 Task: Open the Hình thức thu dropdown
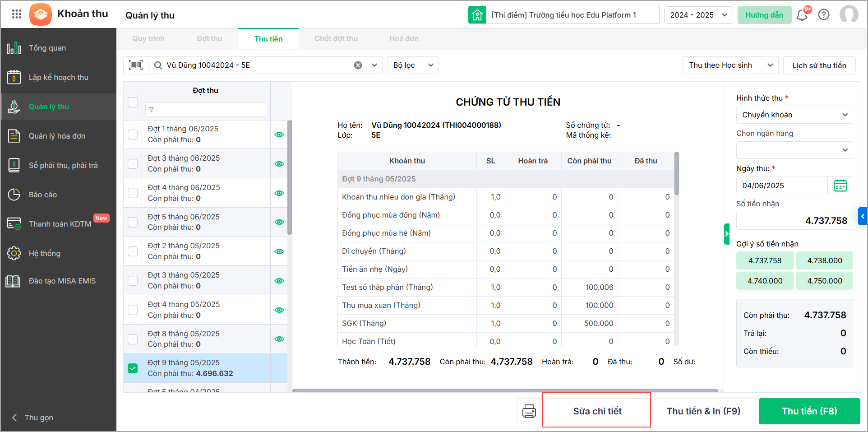pos(794,115)
